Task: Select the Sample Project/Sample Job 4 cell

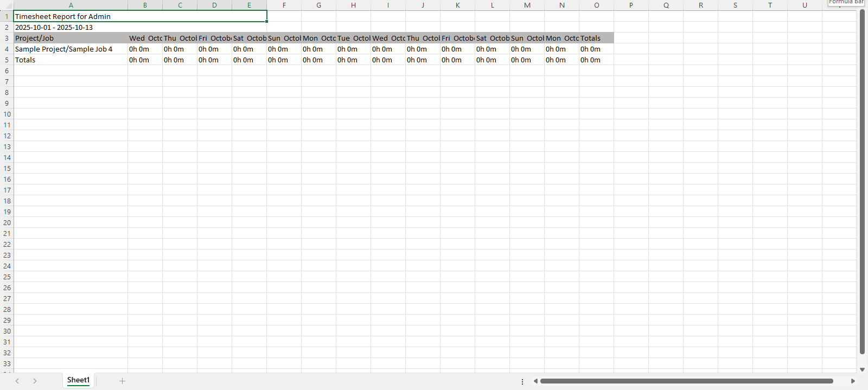Action: coord(71,49)
